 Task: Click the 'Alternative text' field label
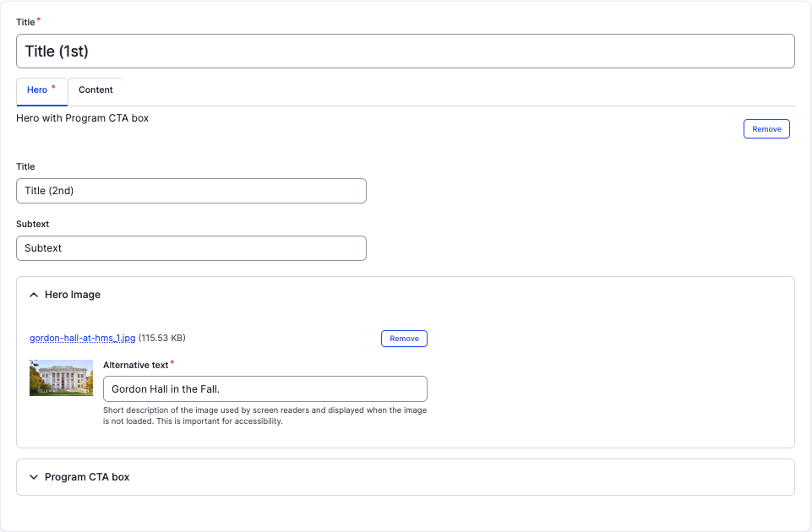pos(135,365)
